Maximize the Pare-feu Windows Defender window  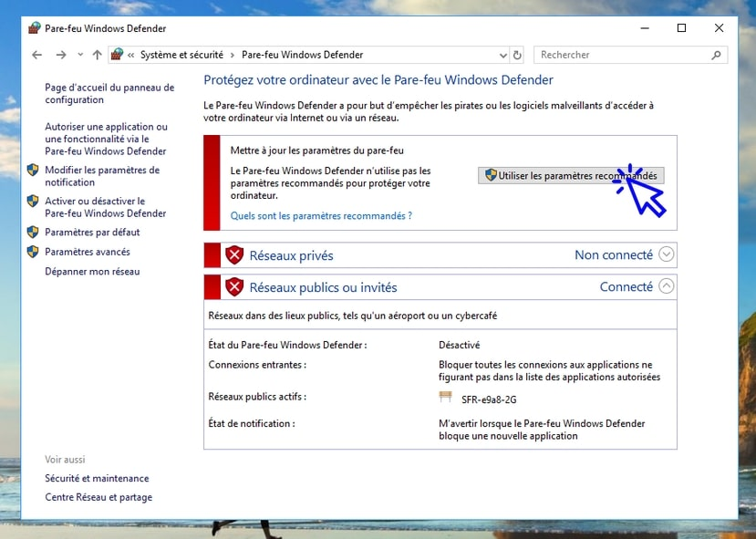tap(682, 28)
